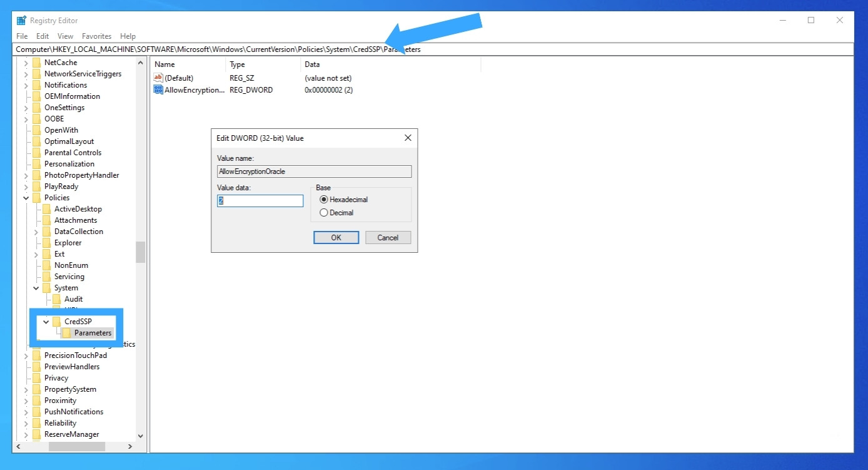Close the Edit DWORD dialog with X
This screenshot has width=868, height=470.
tap(408, 138)
